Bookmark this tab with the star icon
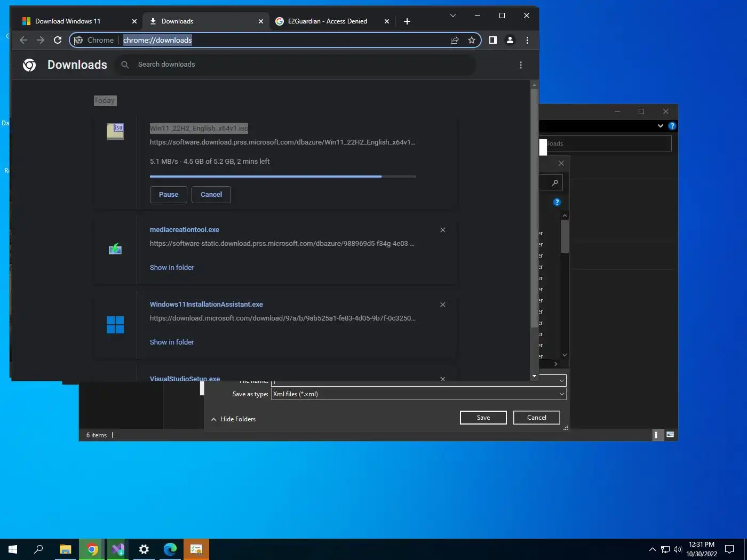 click(x=472, y=40)
